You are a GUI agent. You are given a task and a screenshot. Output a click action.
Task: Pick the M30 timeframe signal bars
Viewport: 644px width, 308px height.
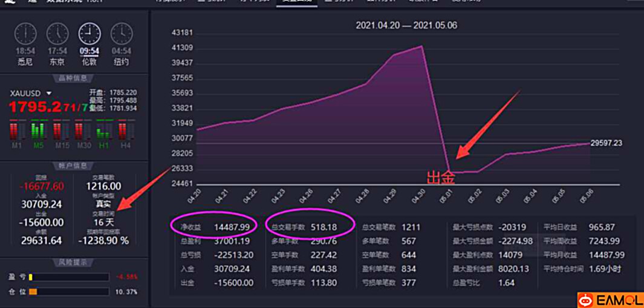pos(82,130)
